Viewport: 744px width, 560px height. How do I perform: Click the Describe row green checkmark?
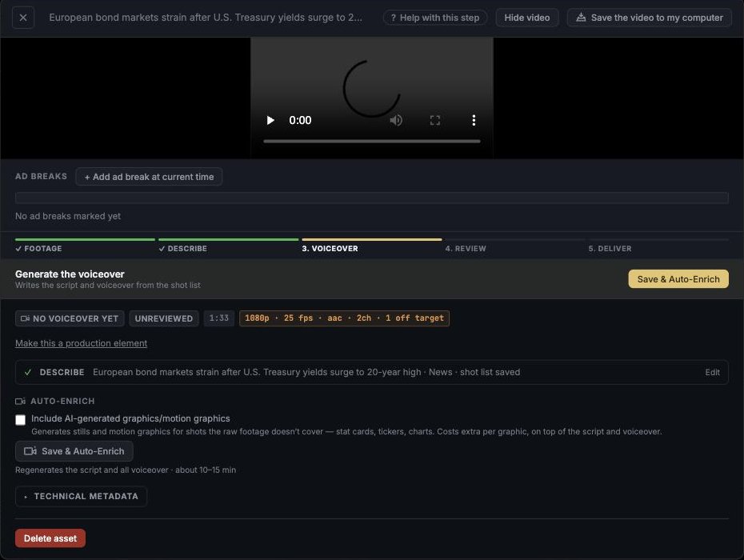click(x=28, y=372)
